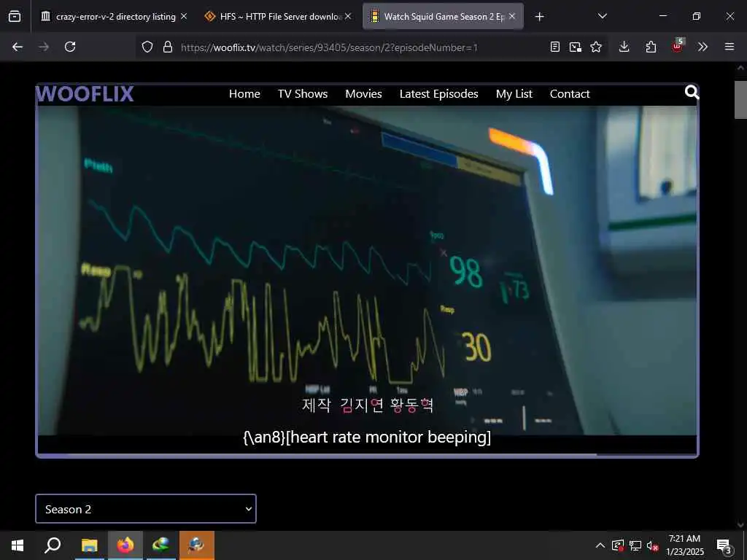Expand the Season 2 dropdown

tap(146, 508)
